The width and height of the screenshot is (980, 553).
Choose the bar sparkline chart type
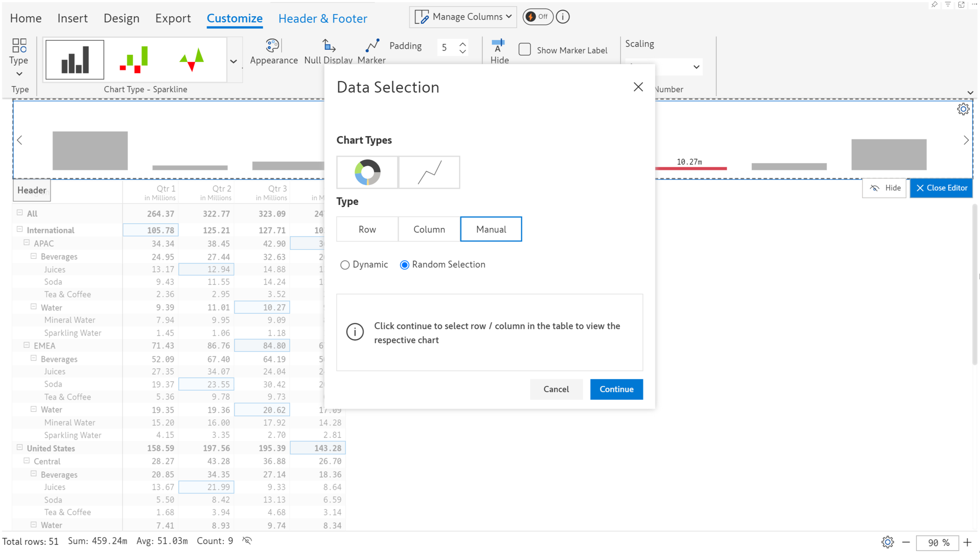[x=75, y=60]
